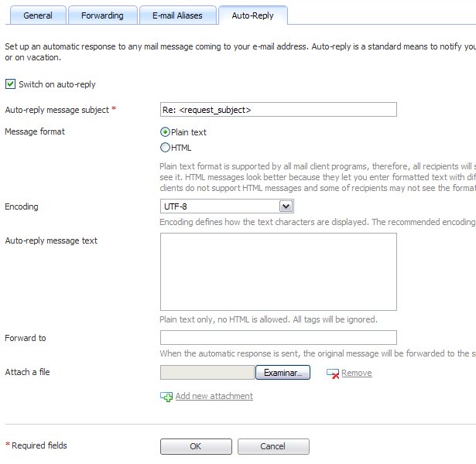Click the red X remove attachment icon
Screen dimensions: 476x464
[333, 373]
